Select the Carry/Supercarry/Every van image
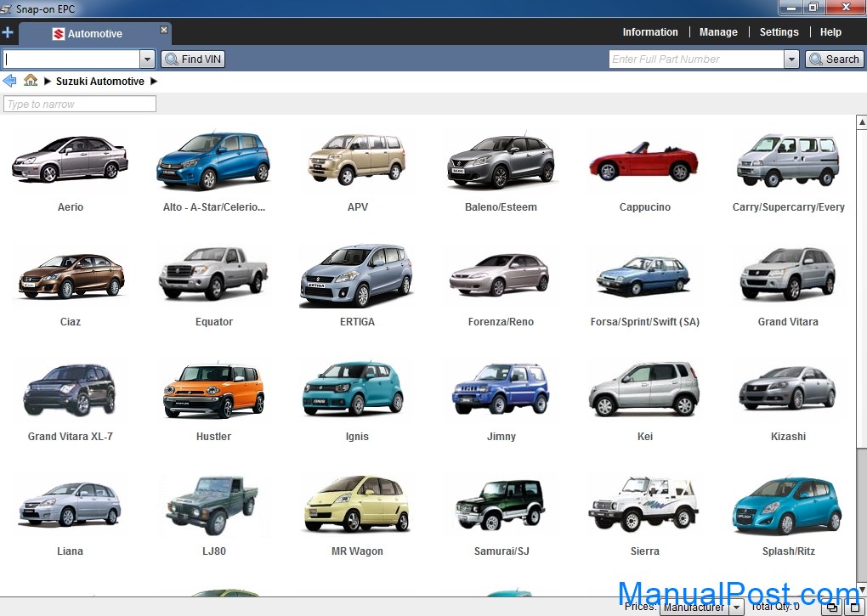867x616 pixels. (x=788, y=160)
